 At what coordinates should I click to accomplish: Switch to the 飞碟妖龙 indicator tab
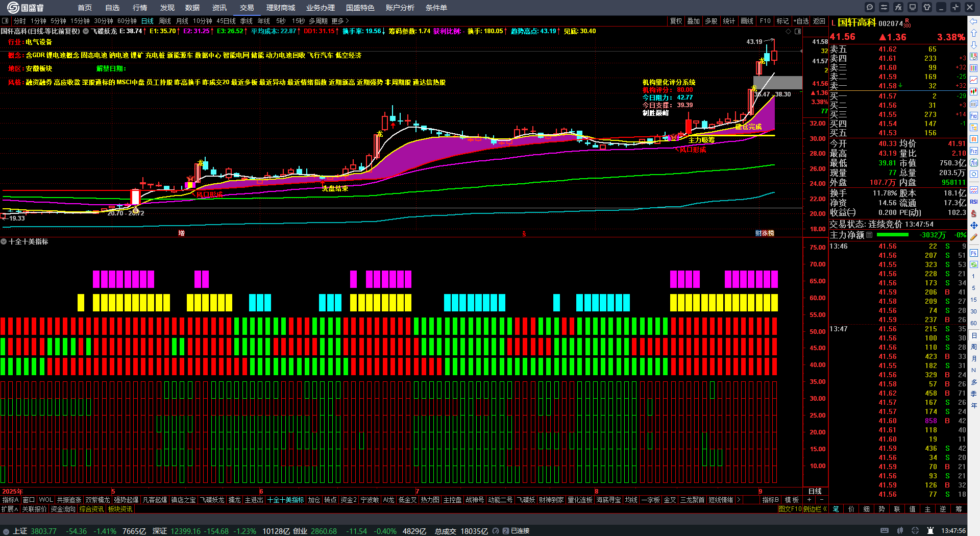[x=212, y=500]
